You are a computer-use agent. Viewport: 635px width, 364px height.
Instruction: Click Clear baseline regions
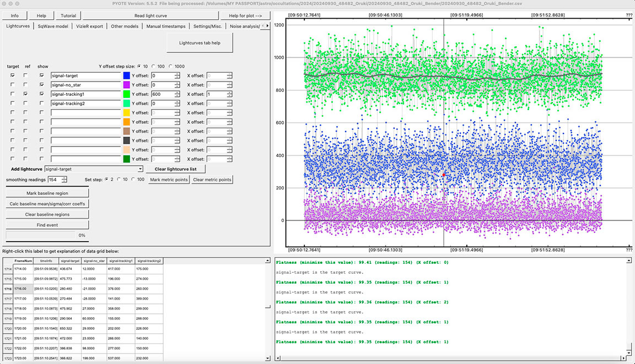(47, 214)
